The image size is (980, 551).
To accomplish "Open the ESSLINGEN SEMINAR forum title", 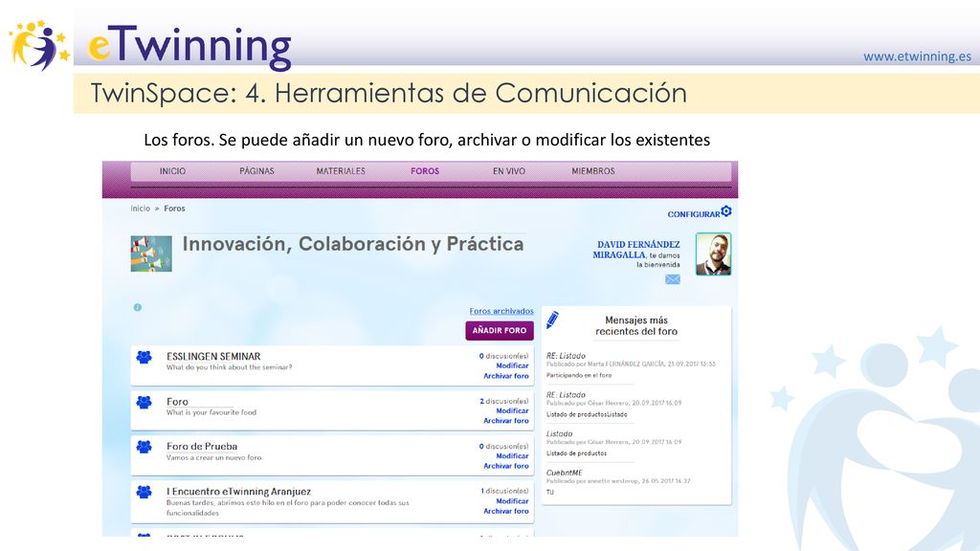I will tap(213, 357).
